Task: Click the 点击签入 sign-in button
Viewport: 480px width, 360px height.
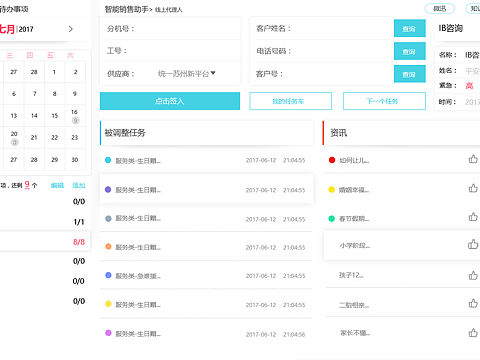Action: point(170,101)
